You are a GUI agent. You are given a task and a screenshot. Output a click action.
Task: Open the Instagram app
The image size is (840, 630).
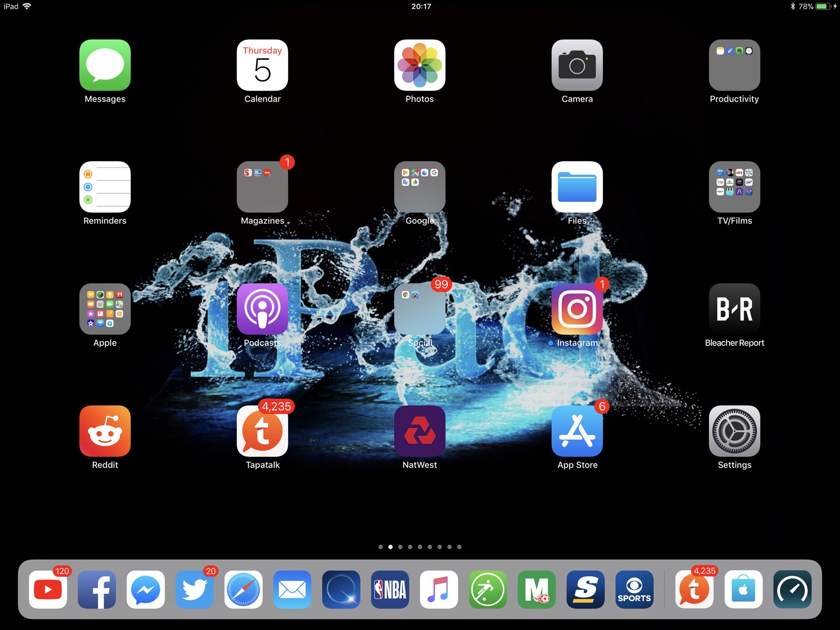tap(577, 309)
